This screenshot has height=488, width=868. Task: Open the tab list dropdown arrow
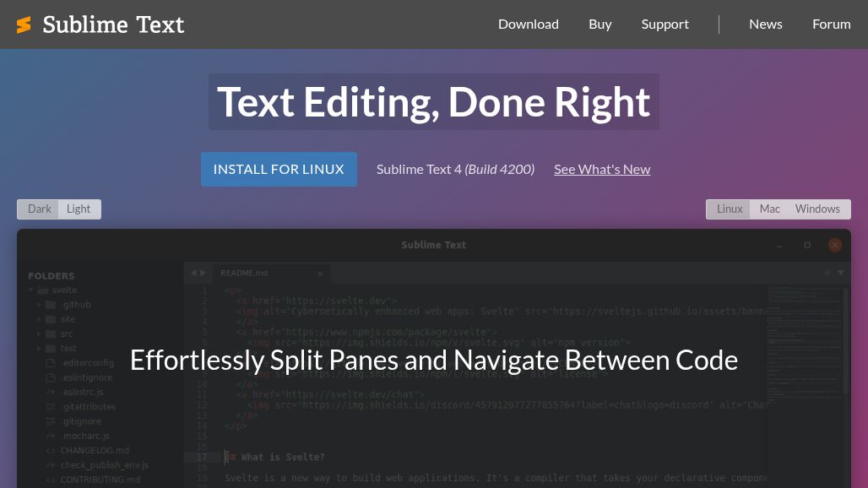[x=840, y=273]
